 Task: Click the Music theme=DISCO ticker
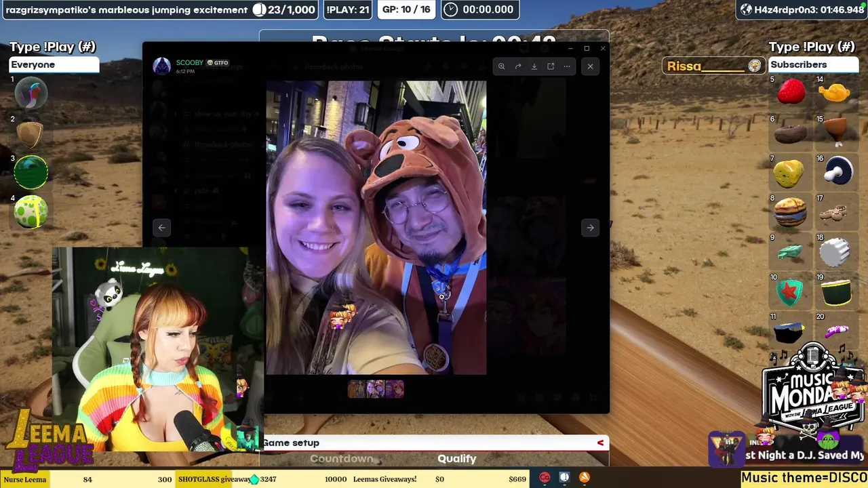tap(804, 478)
